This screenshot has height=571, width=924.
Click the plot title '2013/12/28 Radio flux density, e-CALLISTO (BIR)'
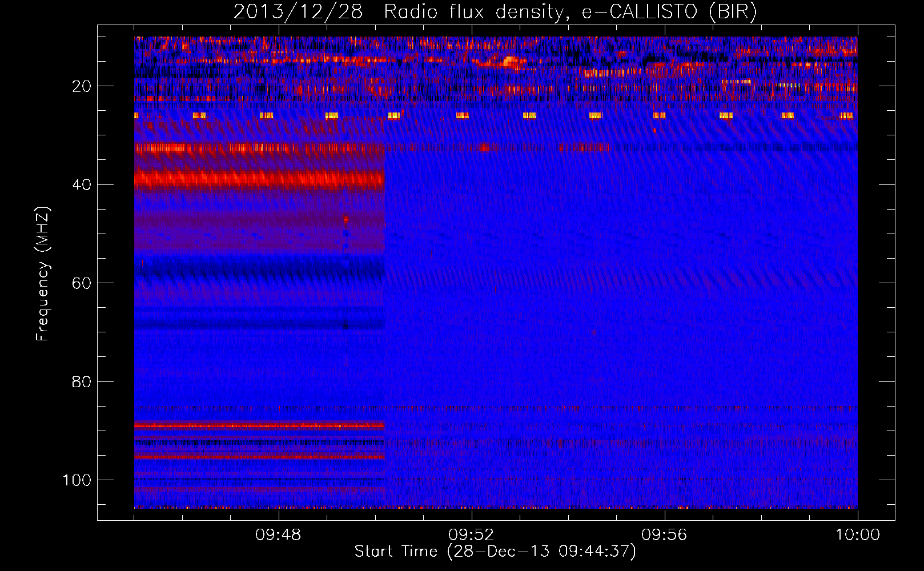(x=495, y=12)
